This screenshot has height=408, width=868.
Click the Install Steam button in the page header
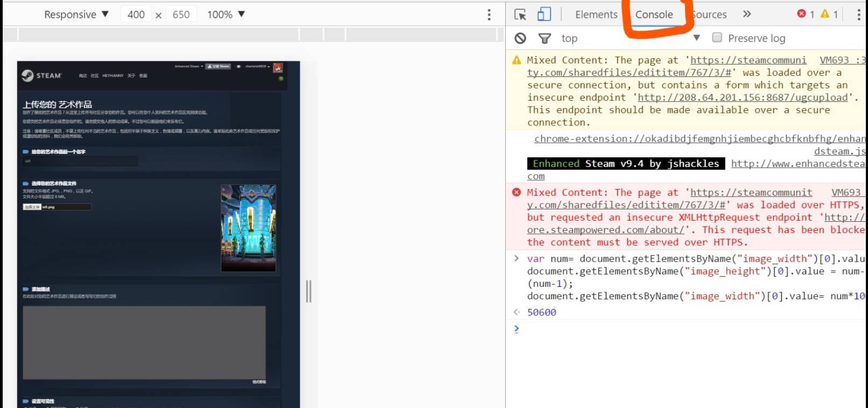coord(218,66)
